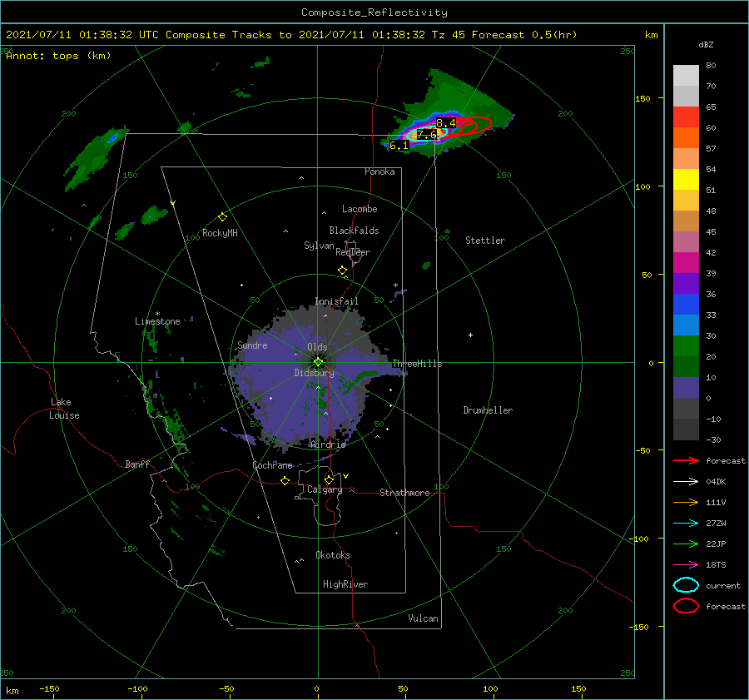The height and width of the screenshot is (700, 749).
Task: Click the dBZ heading above the color scale
Action: tap(706, 44)
